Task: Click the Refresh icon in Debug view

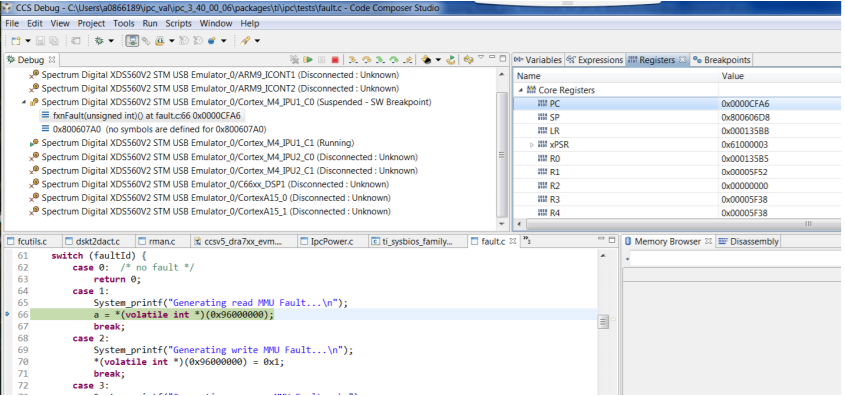Action: (468, 60)
